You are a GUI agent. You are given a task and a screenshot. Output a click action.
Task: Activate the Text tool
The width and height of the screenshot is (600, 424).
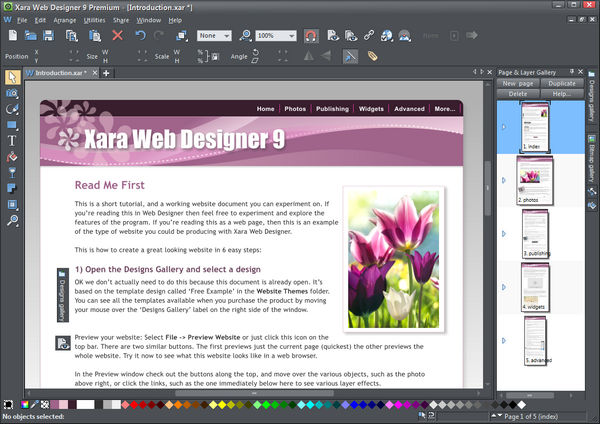pos(12,140)
